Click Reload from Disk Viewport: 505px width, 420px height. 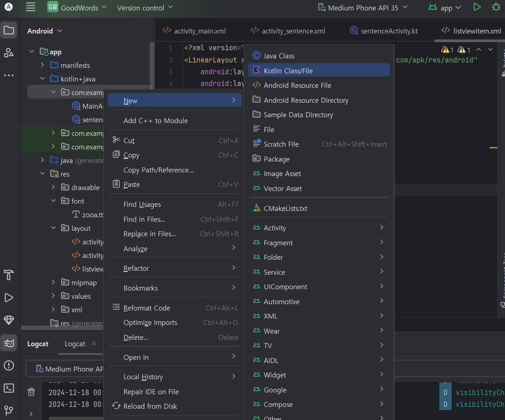click(x=175, y=406)
